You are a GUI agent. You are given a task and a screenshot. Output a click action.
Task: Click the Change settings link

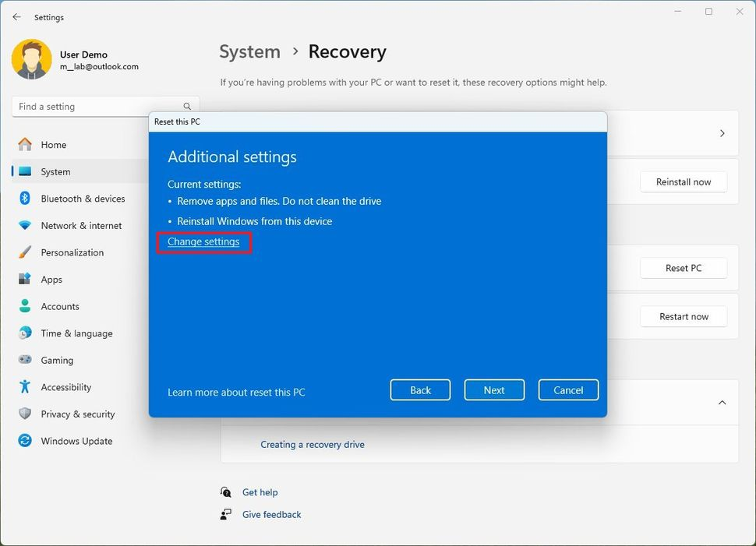pos(203,242)
